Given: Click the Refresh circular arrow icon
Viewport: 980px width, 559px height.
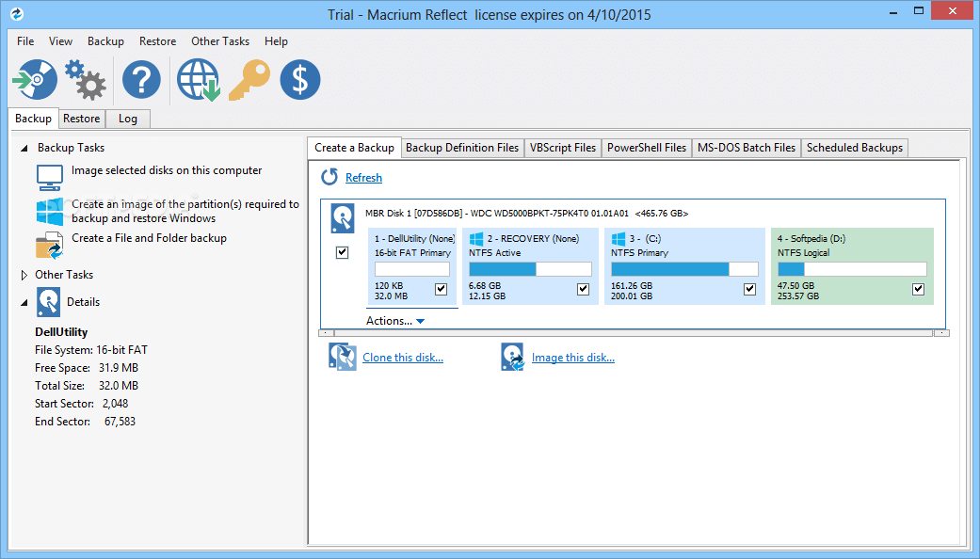Looking at the screenshot, I should tap(329, 177).
